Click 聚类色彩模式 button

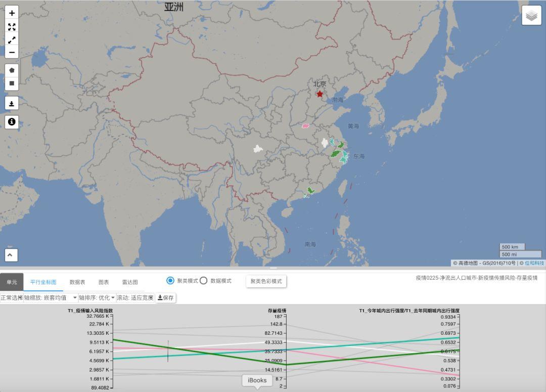click(x=266, y=281)
